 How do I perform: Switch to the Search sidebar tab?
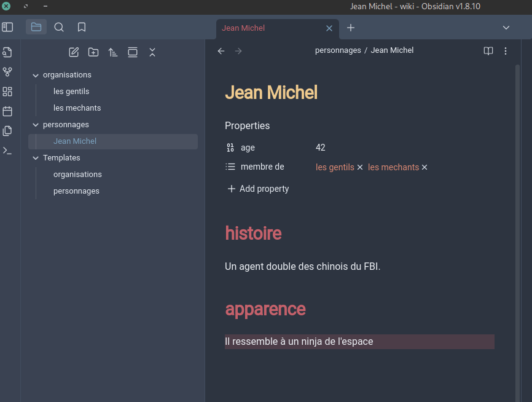click(x=59, y=27)
